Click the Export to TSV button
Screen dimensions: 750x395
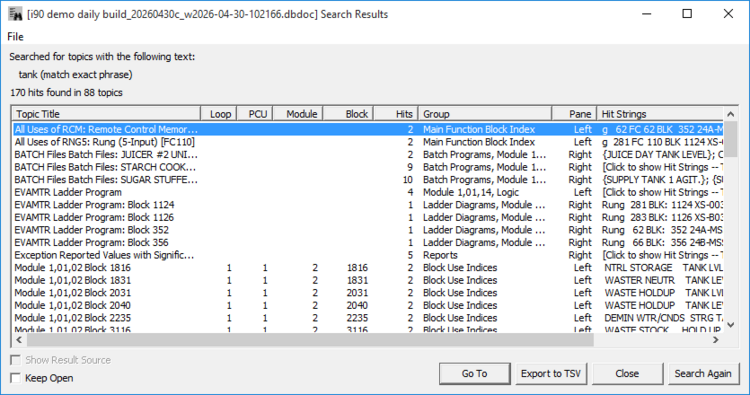tap(551, 373)
